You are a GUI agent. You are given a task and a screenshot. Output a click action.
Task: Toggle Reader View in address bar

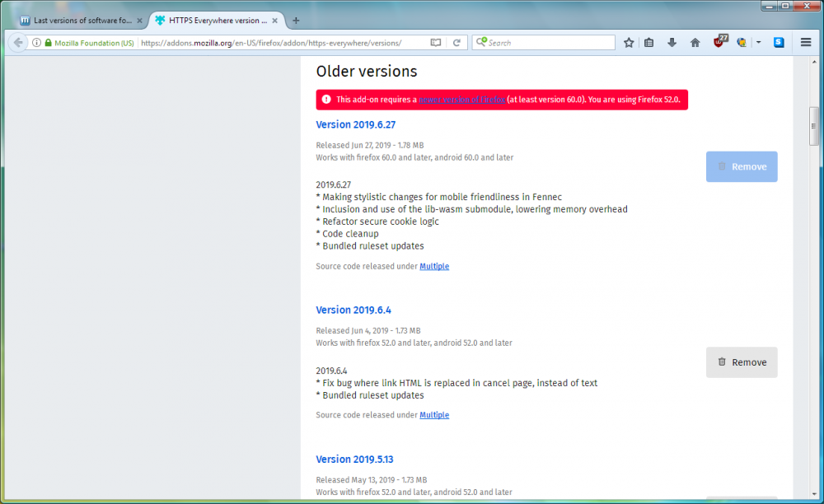(436, 43)
